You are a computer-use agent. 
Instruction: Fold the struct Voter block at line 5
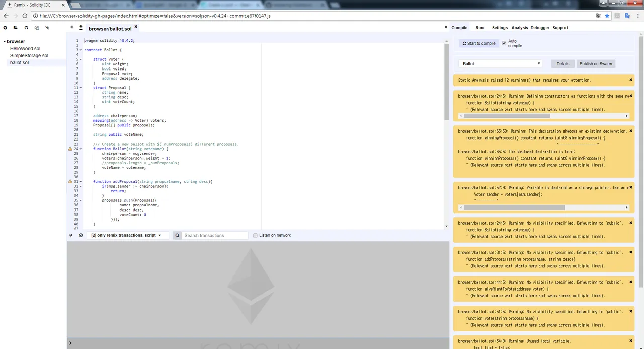pyautogui.click(x=80, y=59)
